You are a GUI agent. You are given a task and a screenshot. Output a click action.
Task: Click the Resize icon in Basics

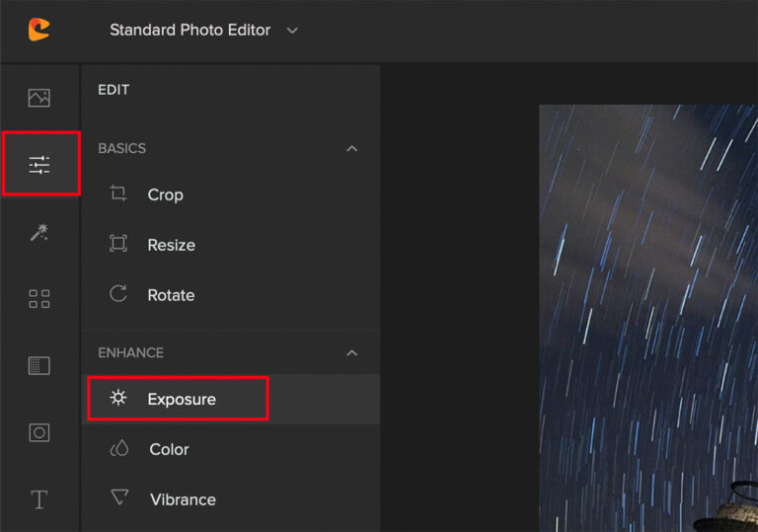tap(118, 243)
